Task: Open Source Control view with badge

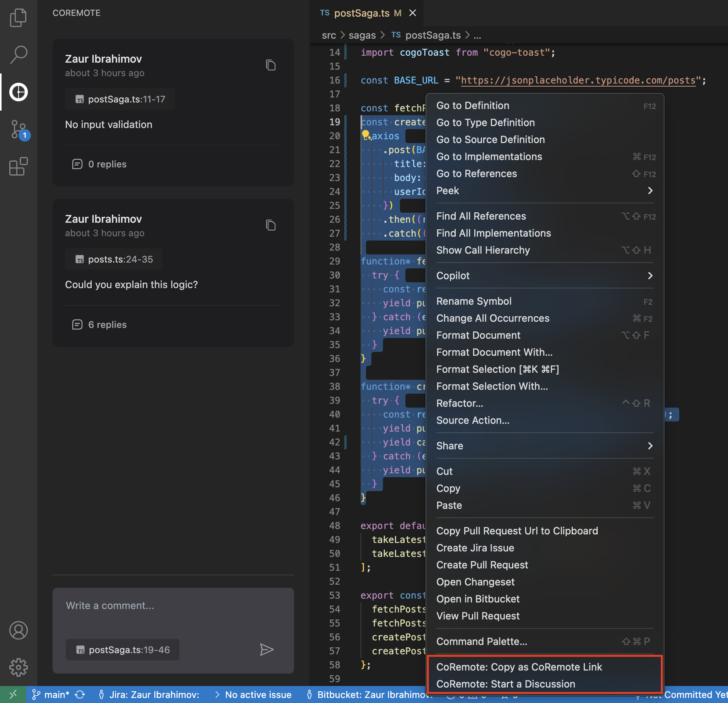Action: (x=19, y=130)
